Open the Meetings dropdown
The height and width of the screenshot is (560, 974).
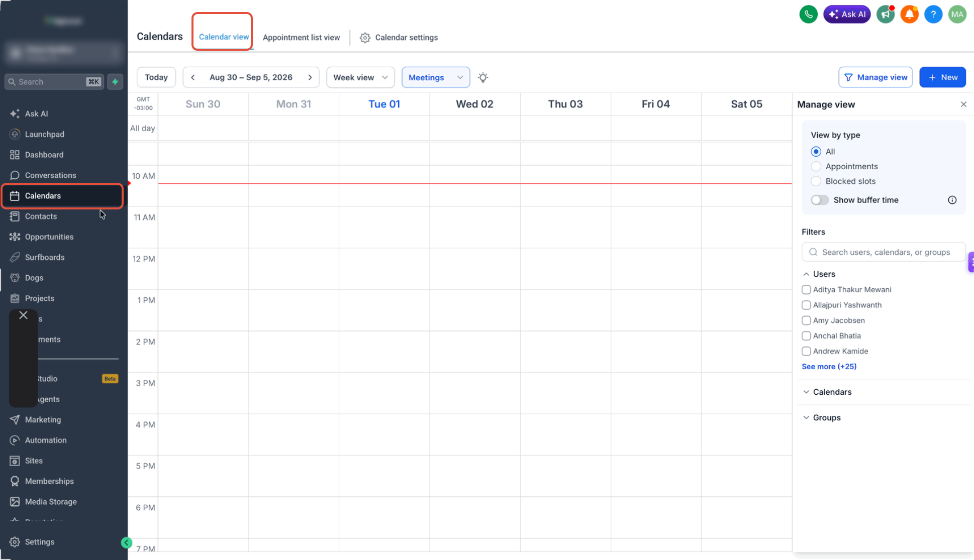(436, 77)
